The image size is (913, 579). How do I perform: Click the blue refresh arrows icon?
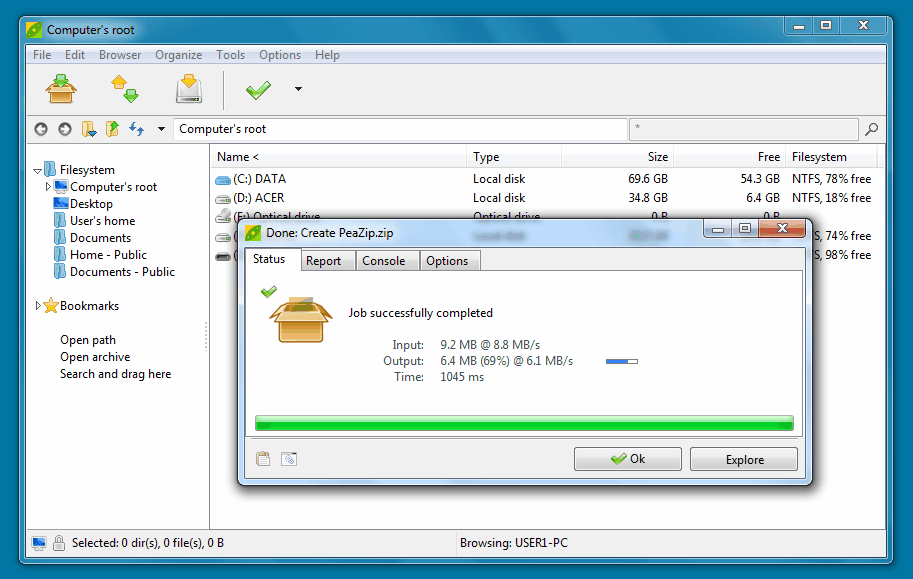[x=136, y=129]
